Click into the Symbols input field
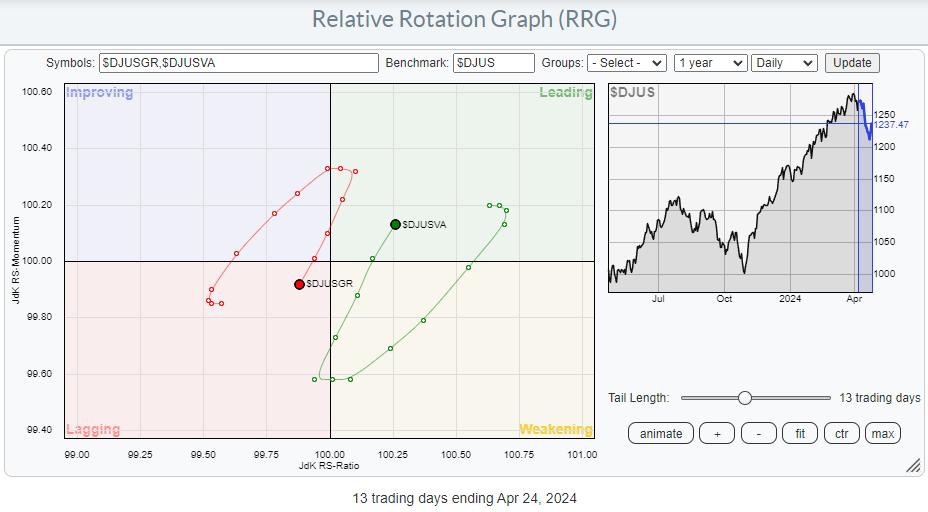Screen dimensions: 928x512 point(239,62)
